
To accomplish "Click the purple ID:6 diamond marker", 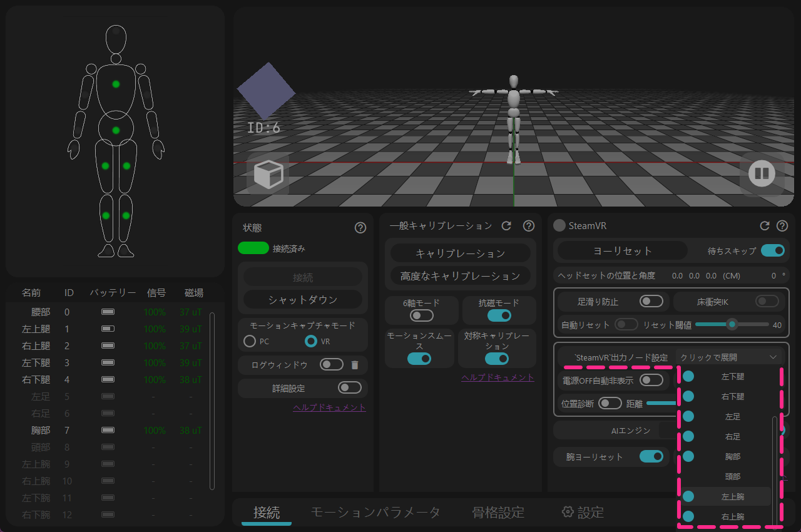I will (266, 91).
